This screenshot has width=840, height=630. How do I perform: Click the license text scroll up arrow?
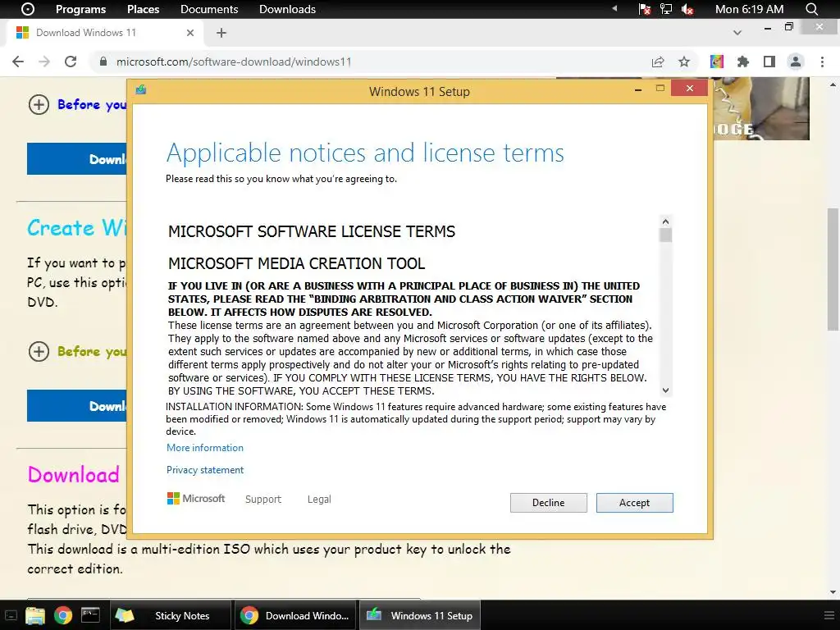(x=665, y=221)
